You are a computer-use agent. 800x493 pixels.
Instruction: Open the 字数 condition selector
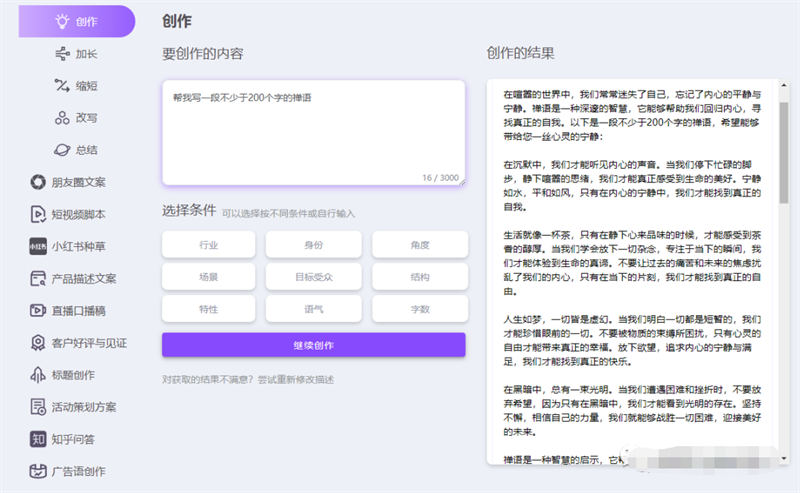click(x=419, y=308)
